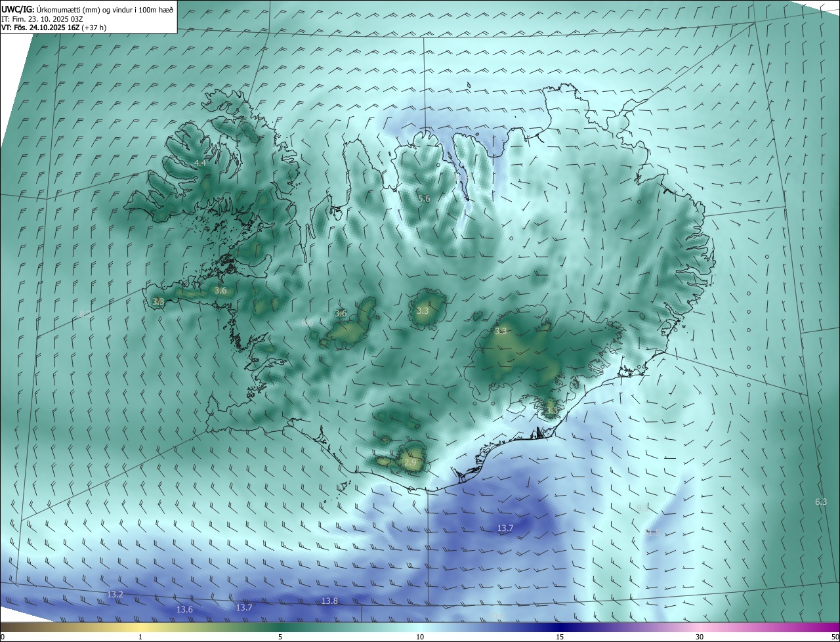Click the '0' tick on the color scale
840x642 pixels.
click(x=3, y=637)
